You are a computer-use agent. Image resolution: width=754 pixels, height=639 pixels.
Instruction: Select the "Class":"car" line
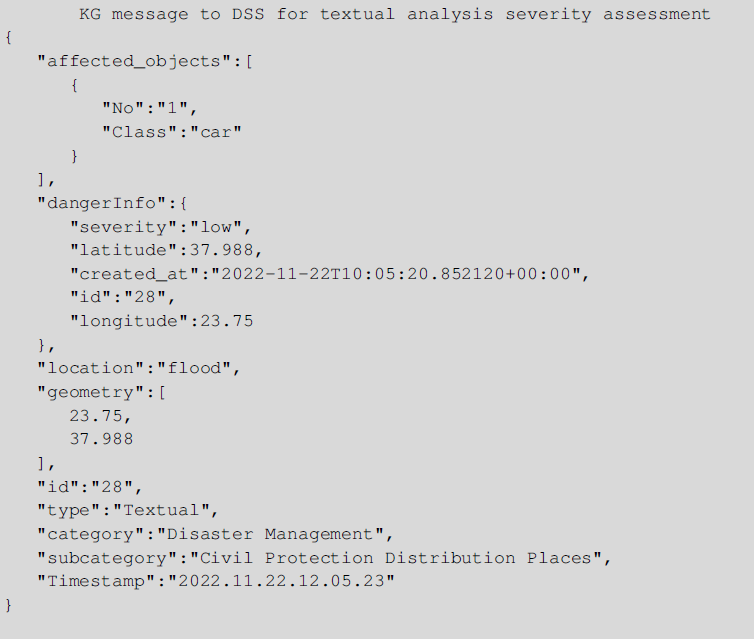click(171, 132)
